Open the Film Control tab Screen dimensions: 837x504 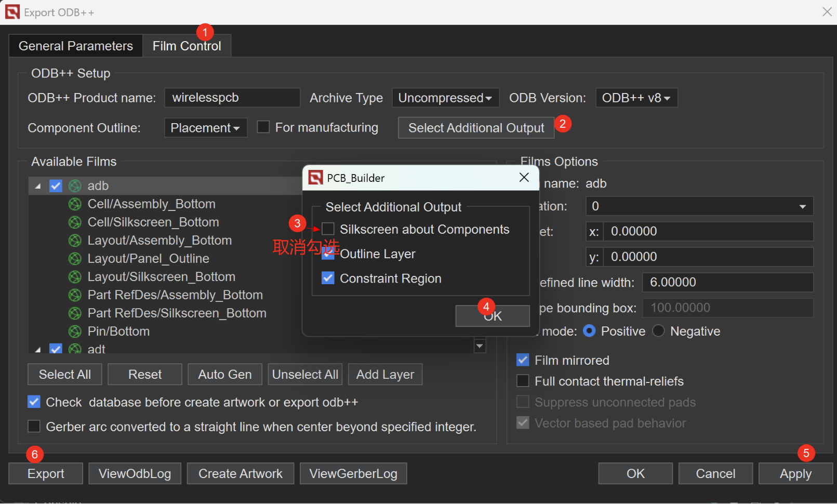pyautogui.click(x=187, y=46)
